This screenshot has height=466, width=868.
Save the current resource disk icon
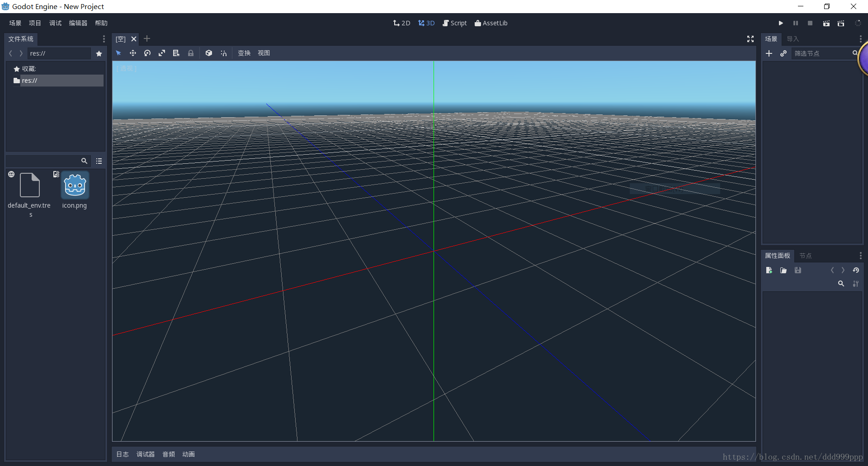coord(798,270)
